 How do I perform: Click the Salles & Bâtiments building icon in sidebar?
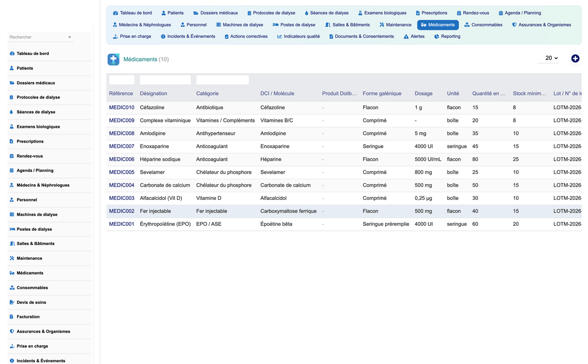(x=12, y=243)
